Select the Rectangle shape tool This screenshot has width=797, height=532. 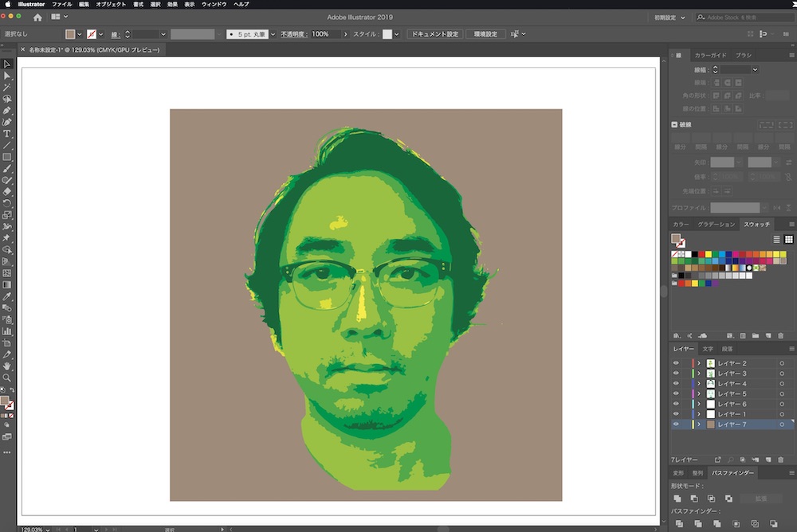pyautogui.click(x=7, y=157)
